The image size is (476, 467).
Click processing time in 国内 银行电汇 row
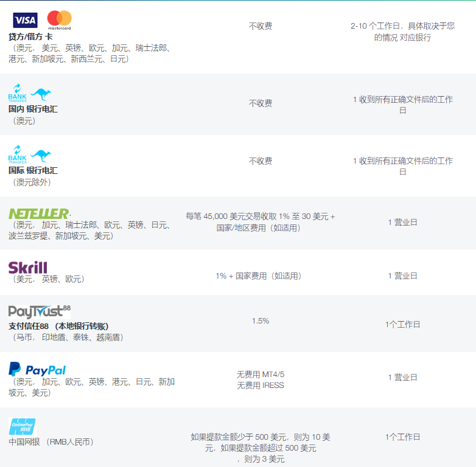[402, 105]
